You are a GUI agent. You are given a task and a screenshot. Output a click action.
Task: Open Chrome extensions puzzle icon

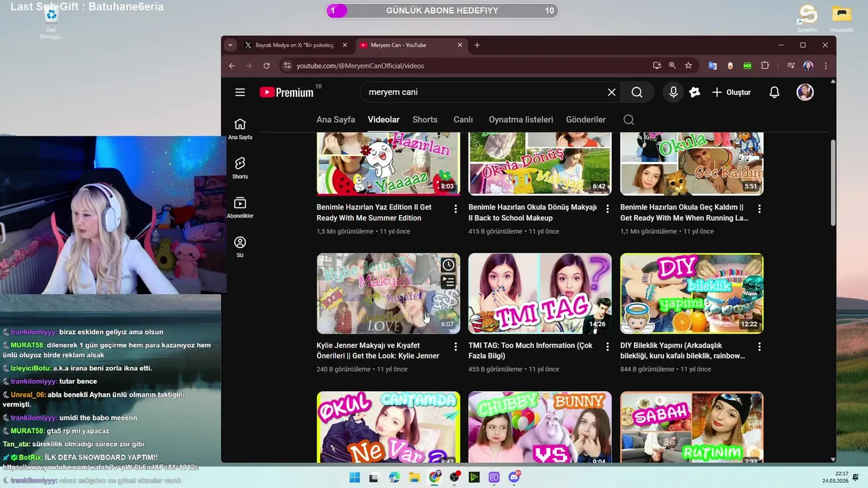pos(765,66)
